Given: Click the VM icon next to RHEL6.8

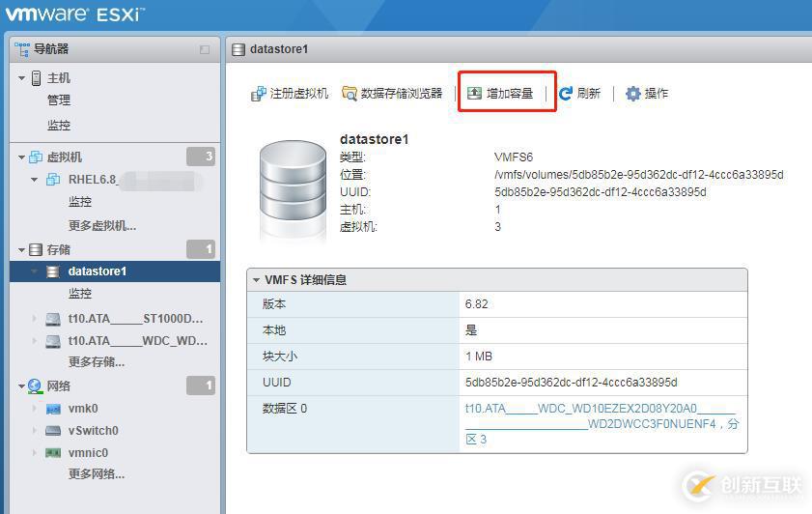Looking at the screenshot, I should point(53,180).
